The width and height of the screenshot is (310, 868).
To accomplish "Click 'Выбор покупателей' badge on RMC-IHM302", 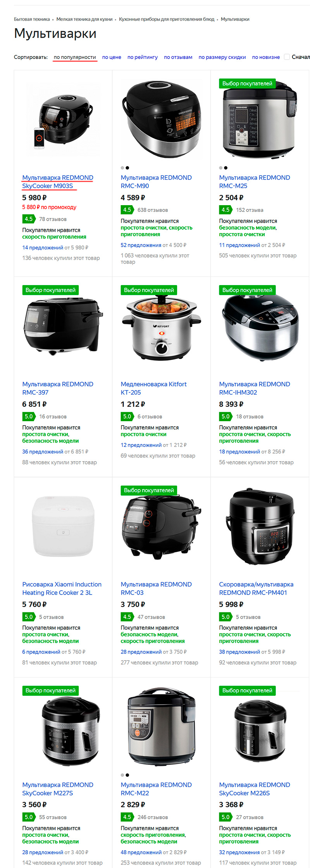I will click(247, 290).
